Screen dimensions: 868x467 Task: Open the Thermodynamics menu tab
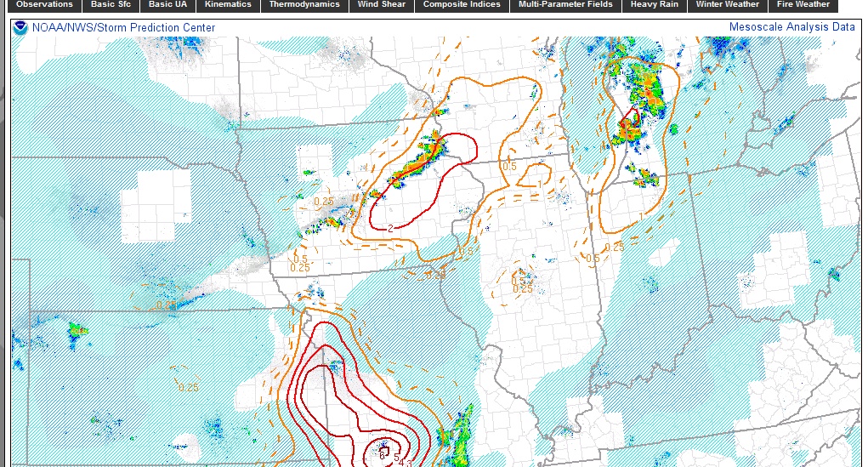pyautogui.click(x=304, y=5)
